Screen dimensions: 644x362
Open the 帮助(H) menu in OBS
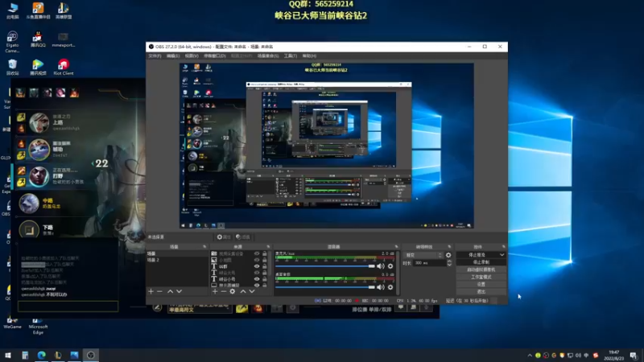(x=309, y=56)
